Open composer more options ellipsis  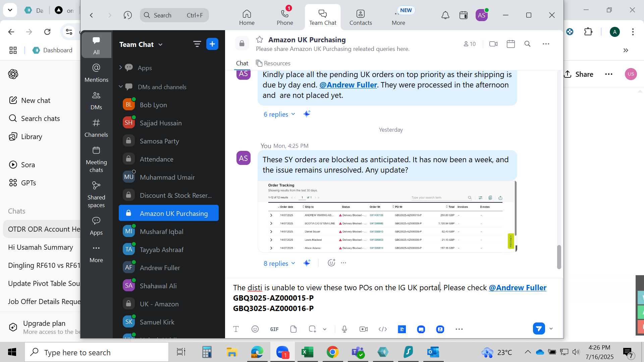click(459, 329)
